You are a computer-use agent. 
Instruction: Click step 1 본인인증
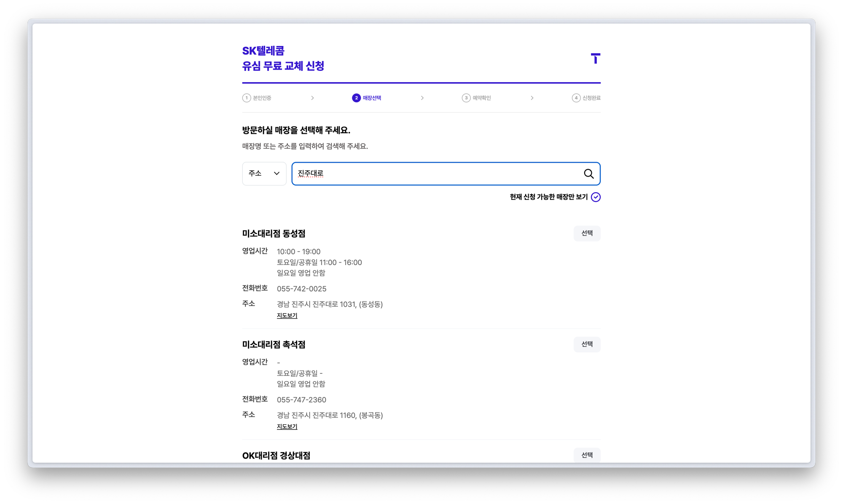pyautogui.click(x=257, y=98)
